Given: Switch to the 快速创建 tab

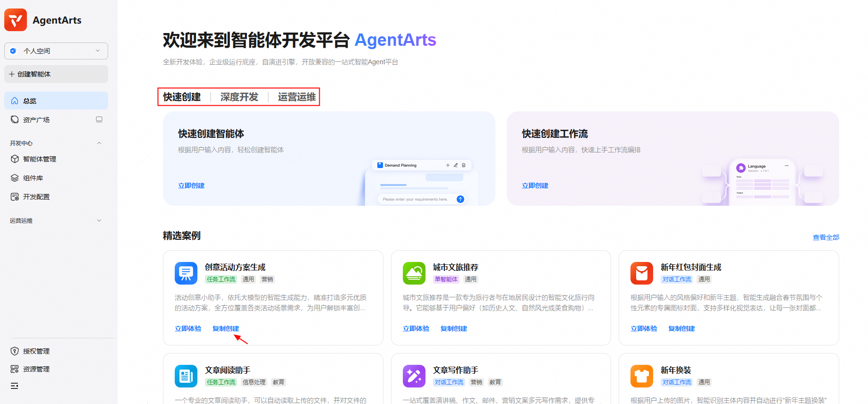Looking at the screenshot, I should pyautogui.click(x=182, y=97).
